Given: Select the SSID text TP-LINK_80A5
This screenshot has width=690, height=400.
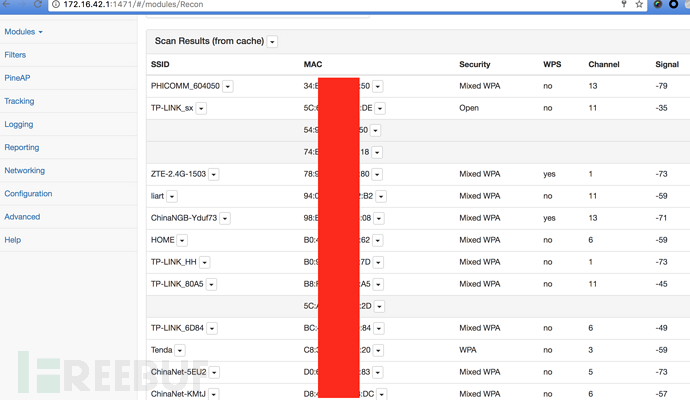Looking at the screenshot, I should (x=177, y=284).
